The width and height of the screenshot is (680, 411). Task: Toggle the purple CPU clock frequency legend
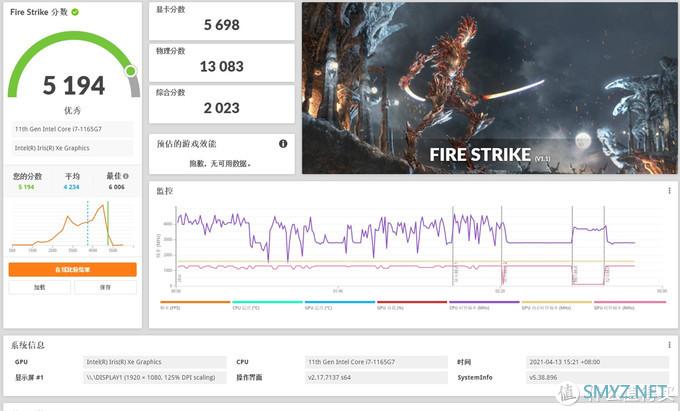(x=484, y=305)
